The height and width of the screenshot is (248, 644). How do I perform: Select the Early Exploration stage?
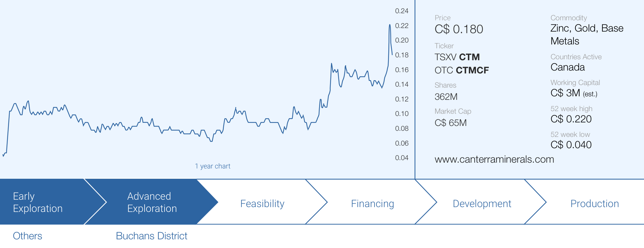[x=38, y=202]
